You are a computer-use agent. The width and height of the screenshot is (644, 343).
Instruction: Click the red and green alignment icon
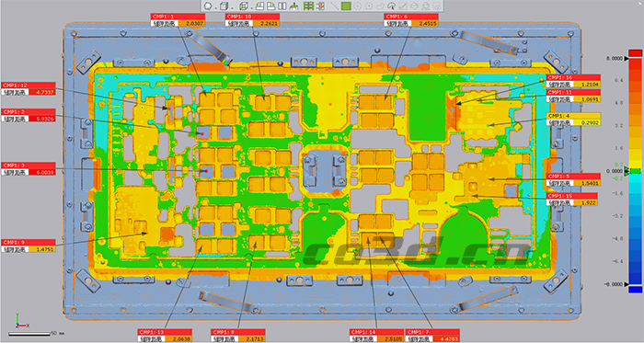click(320, 6)
